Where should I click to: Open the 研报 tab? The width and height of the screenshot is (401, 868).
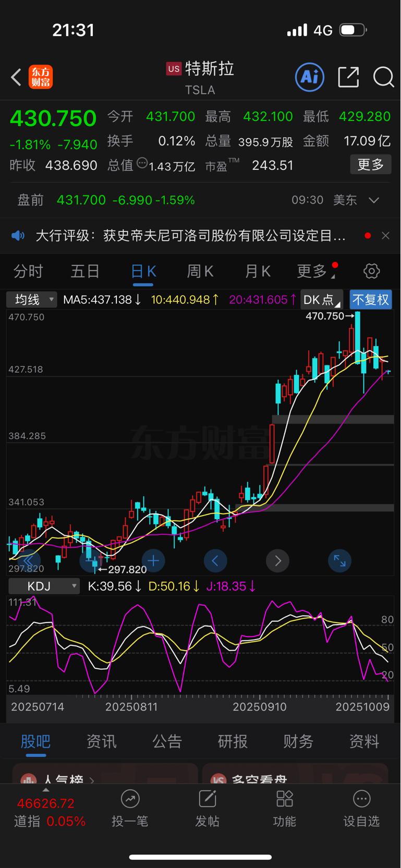click(233, 741)
